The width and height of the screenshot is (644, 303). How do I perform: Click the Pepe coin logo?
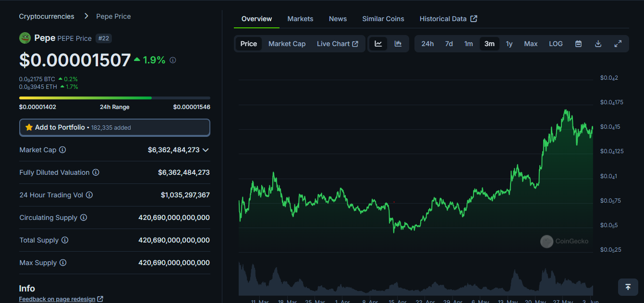click(24, 37)
